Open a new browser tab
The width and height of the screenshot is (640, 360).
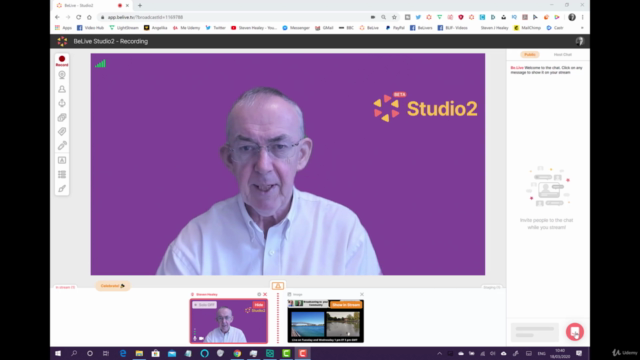tap(140, 5)
